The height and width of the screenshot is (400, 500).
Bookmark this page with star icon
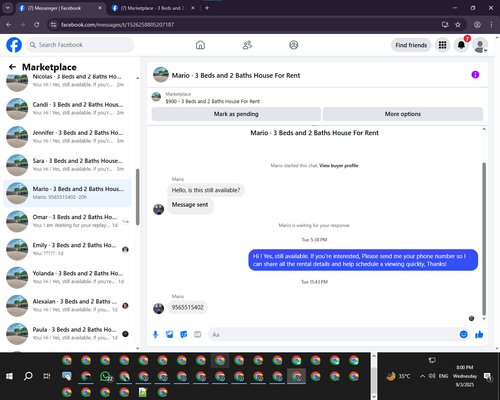[x=458, y=25]
